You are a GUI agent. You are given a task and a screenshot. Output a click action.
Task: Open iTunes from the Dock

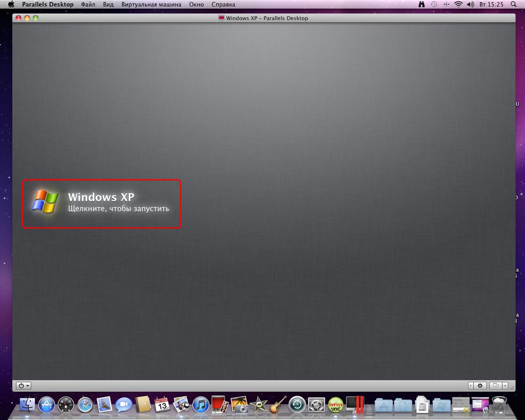coord(201,404)
